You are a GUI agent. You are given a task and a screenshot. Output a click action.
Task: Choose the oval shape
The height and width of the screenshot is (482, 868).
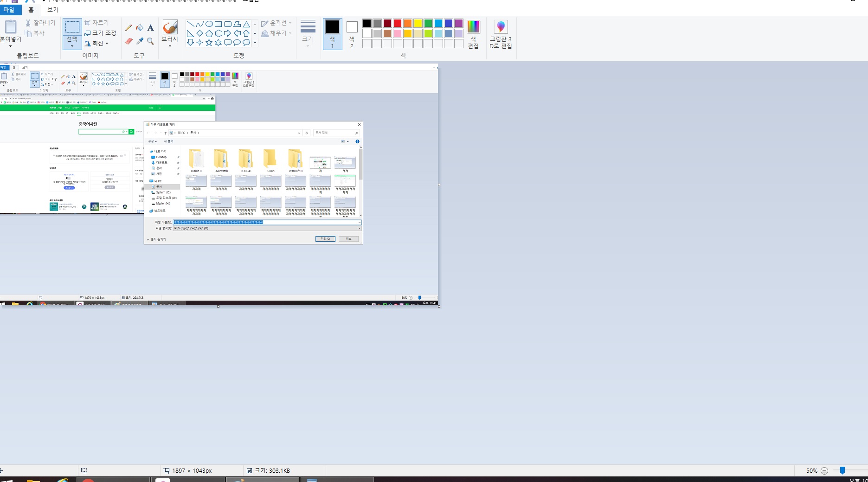click(209, 24)
